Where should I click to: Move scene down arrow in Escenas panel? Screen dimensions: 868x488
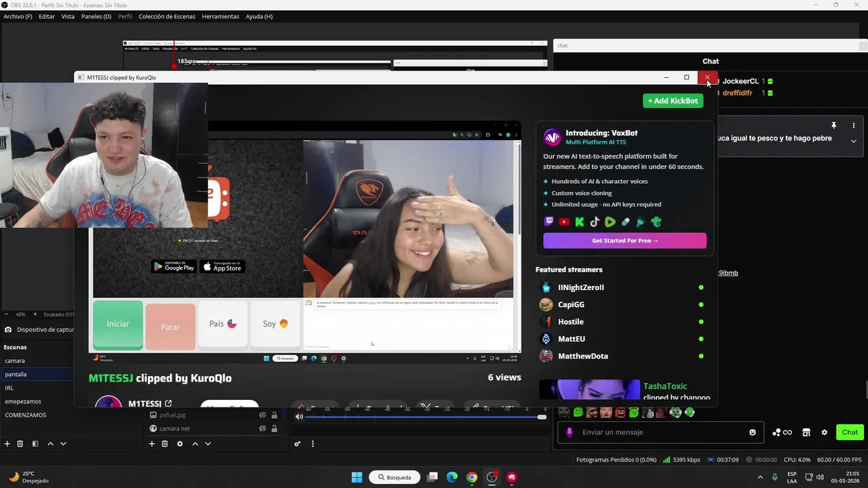click(x=63, y=444)
